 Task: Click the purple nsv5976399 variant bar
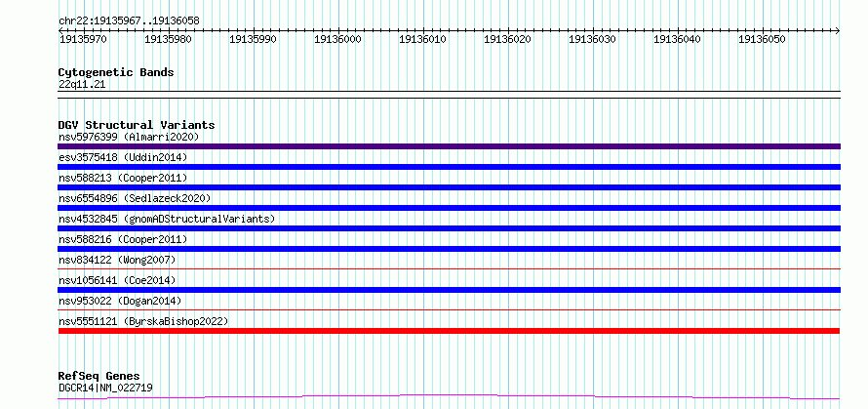pyautogui.click(x=449, y=146)
